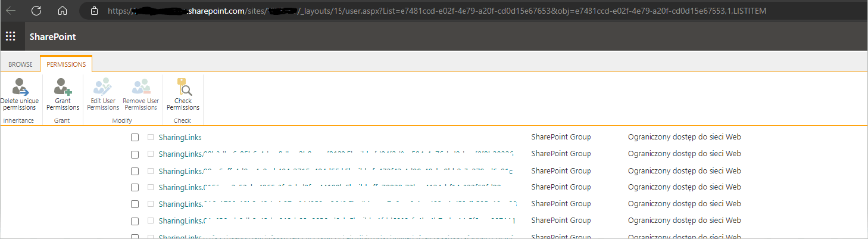The width and height of the screenshot is (868, 239).
Task: Tick the checkbox of the second list row
Action: (135, 154)
